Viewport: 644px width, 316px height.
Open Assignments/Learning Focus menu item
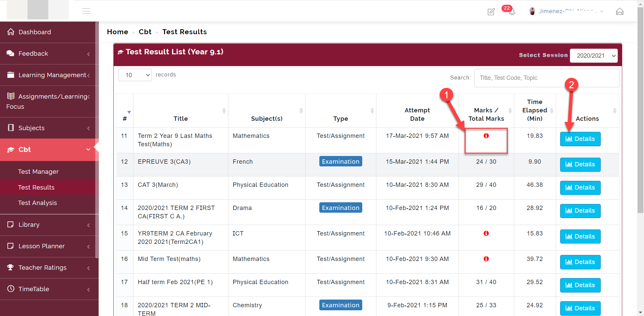[x=49, y=101]
